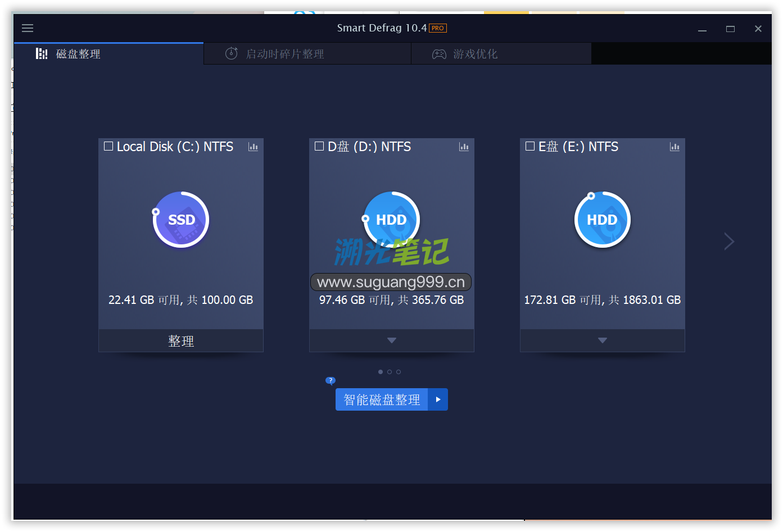
Task: Click the 整理 button under Local Disk C
Action: click(181, 340)
